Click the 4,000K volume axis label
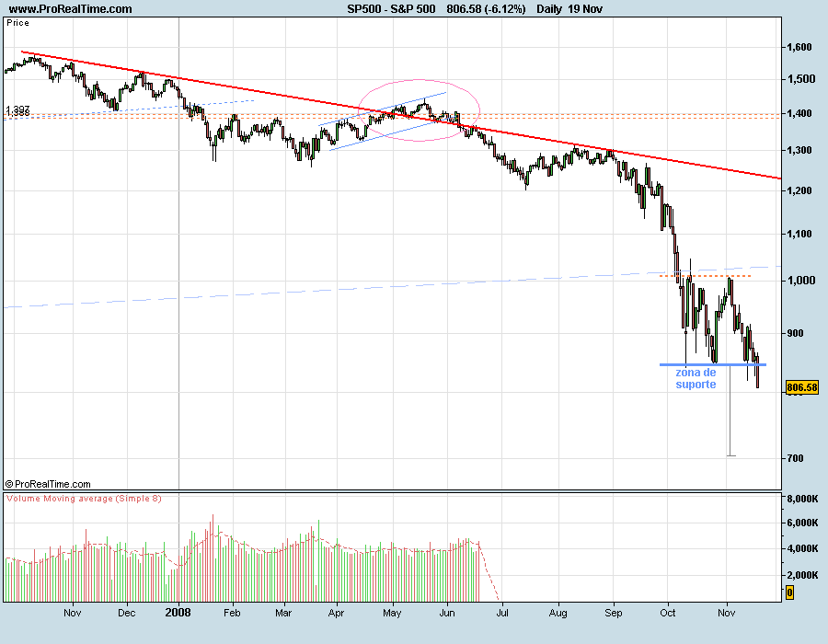The width and height of the screenshot is (828, 644). click(802, 548)
